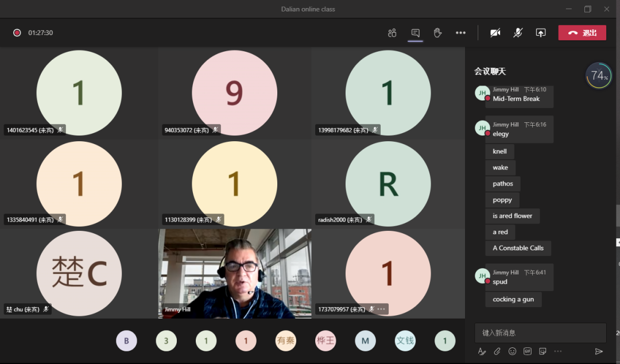Toggle the meeting chat panel
This screenshot has width=620, height=364.
415,33
